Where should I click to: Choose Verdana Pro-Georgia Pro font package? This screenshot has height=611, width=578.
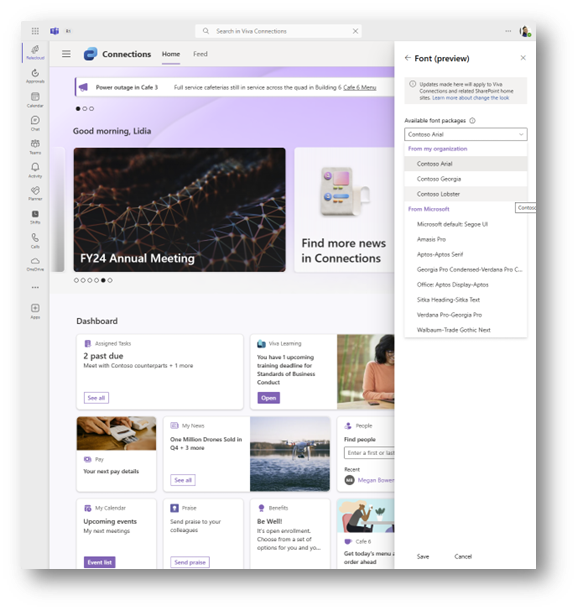466,315
